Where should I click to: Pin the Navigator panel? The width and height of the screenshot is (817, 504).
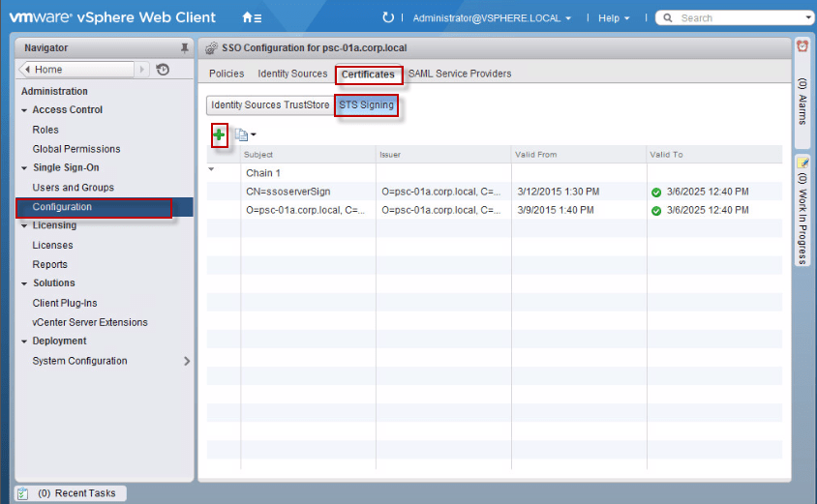[185, 48]
